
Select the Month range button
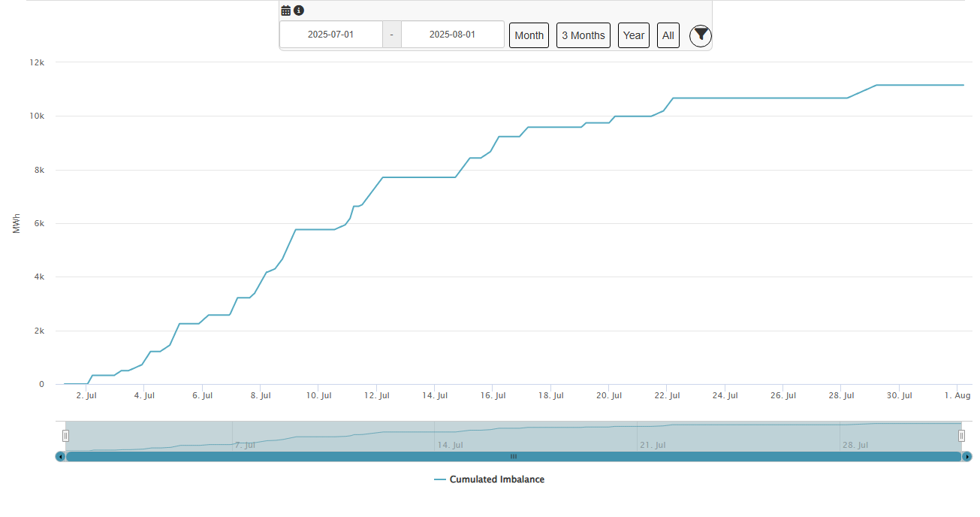(529, 35)
